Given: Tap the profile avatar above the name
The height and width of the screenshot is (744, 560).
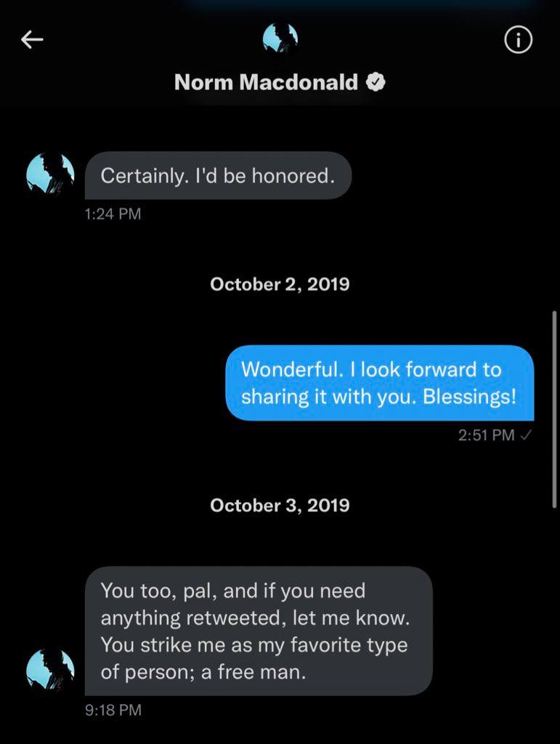Looking at the screenshot, I should pyautogui.click(x=280, y=39).
